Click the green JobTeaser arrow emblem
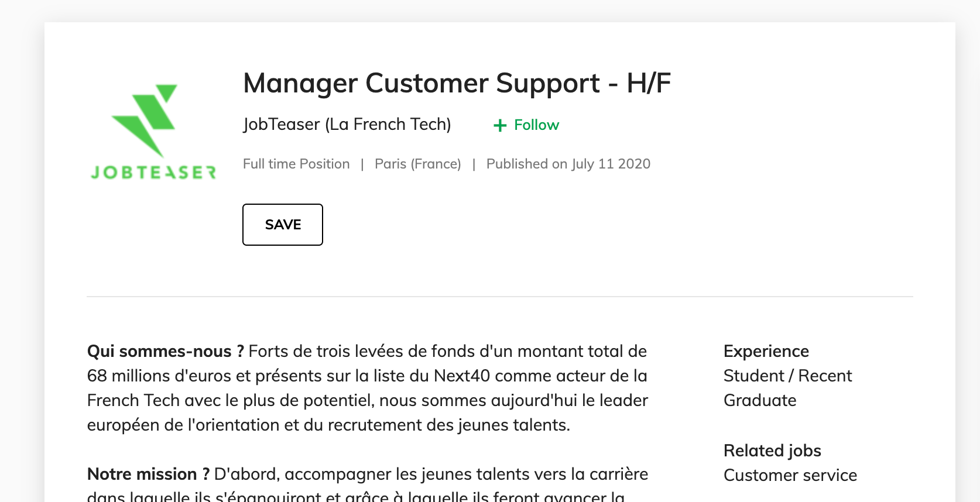This screenshot has width=980, height=502. (x=145, y=120)
